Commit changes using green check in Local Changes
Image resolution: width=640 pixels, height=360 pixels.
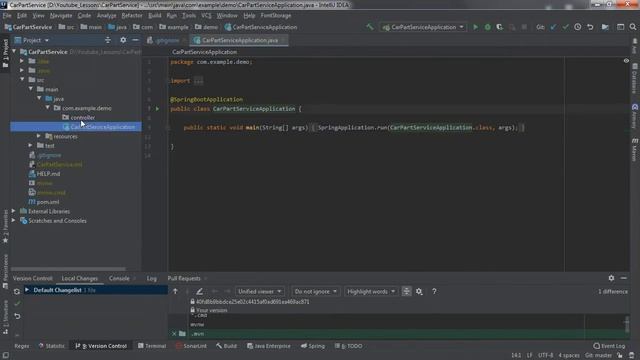[x=17, y=304]
